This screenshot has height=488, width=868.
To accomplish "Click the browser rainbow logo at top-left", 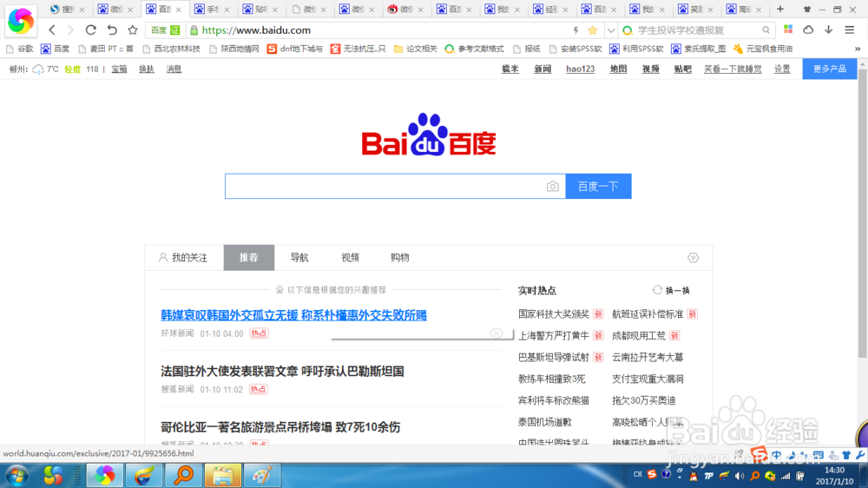I will pos(21,21).
